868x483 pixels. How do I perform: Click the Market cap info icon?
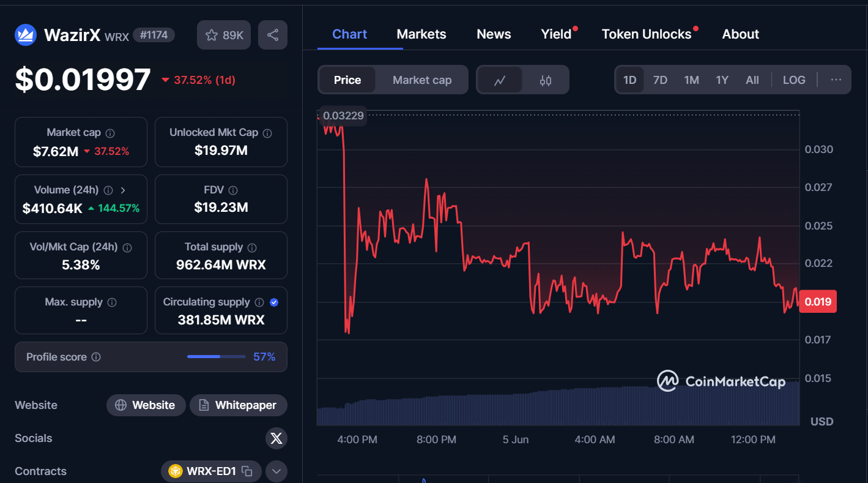[x=110, y=133]
